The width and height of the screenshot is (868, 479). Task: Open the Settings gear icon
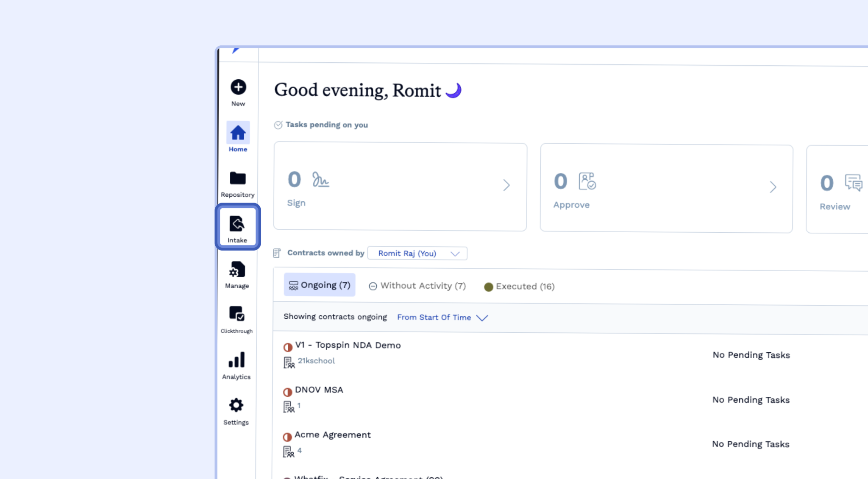pos(236,406)
